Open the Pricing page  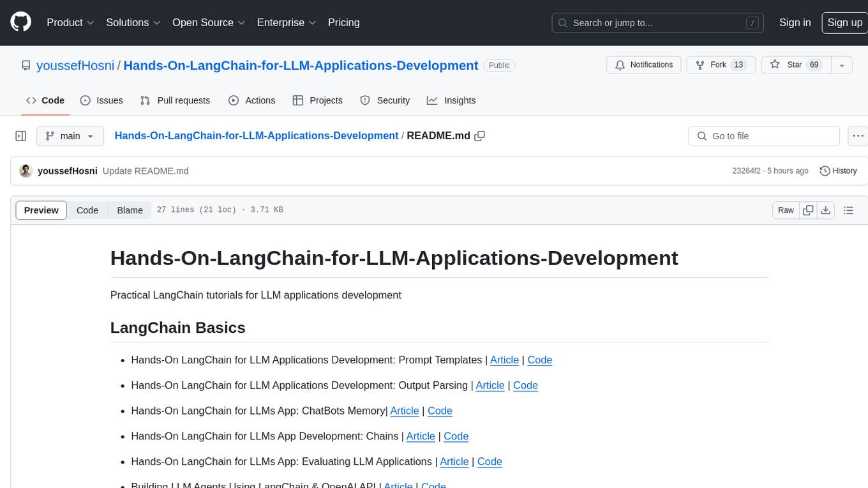coord(343,22)
